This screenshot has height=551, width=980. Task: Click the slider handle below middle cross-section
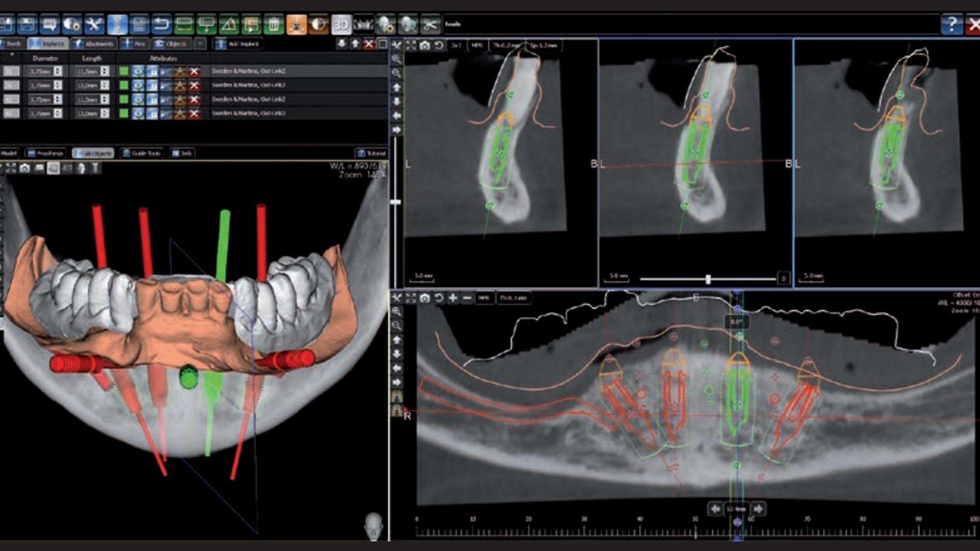click(708, 279)
